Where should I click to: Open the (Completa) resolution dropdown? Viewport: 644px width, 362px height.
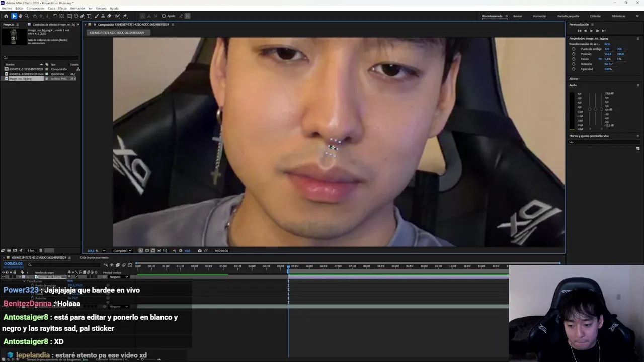(122, 251)
